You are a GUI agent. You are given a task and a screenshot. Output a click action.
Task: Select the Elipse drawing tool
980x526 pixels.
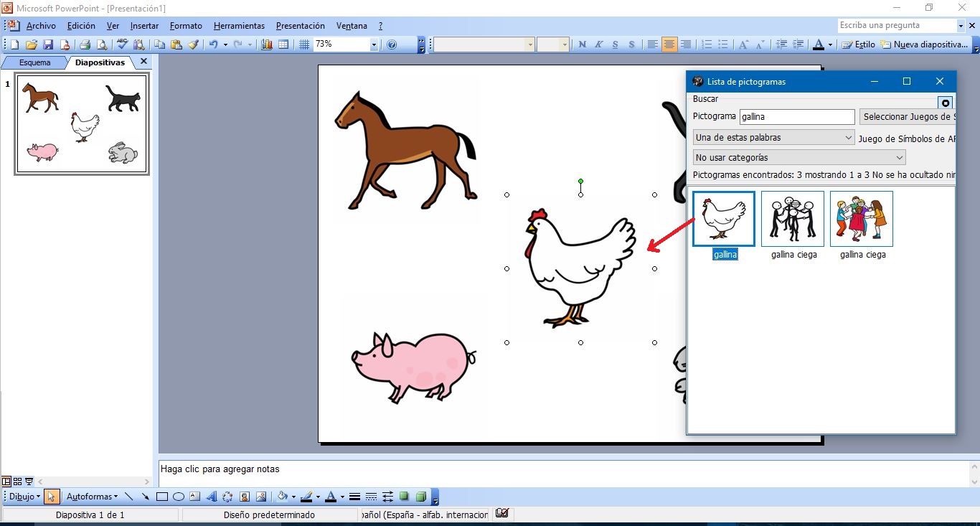pos(178,496)
